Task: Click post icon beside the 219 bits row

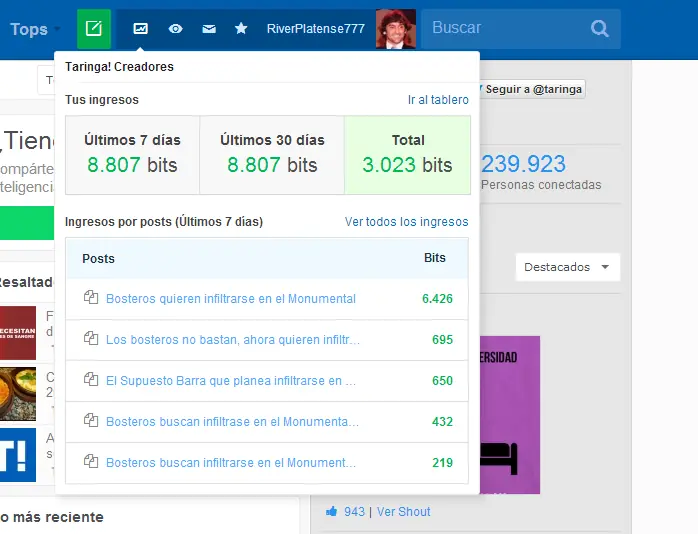Action: click(x=91, y=461)
